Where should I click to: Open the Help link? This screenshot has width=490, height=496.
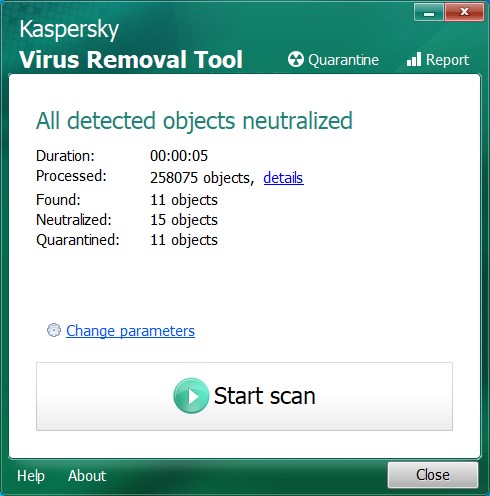31,476
